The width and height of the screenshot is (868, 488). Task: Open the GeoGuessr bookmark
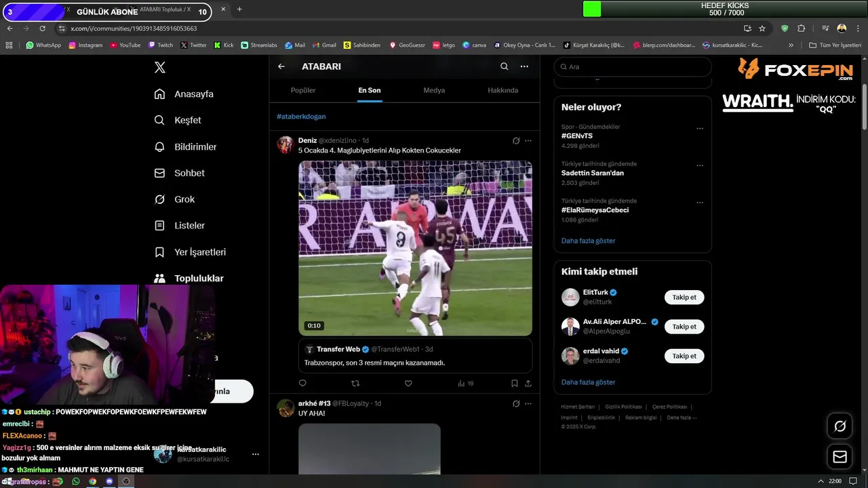pos(407,45)
